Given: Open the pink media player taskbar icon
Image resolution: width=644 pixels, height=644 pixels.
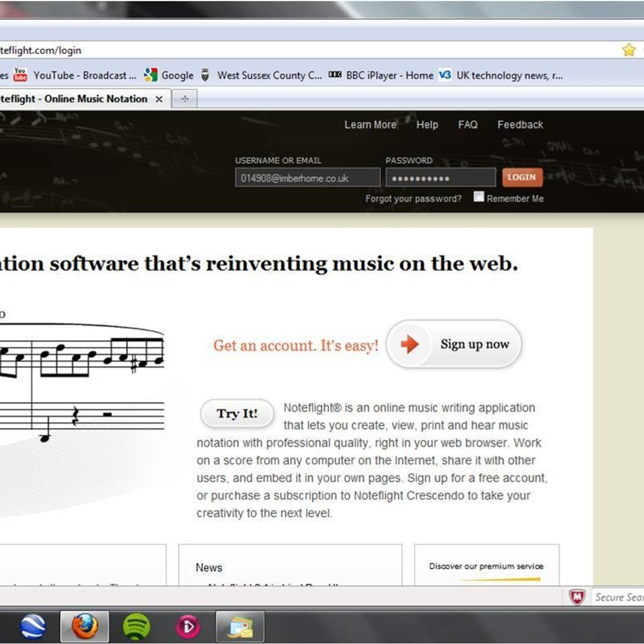Looking at the screenshot, I should (x=188, y=626).
